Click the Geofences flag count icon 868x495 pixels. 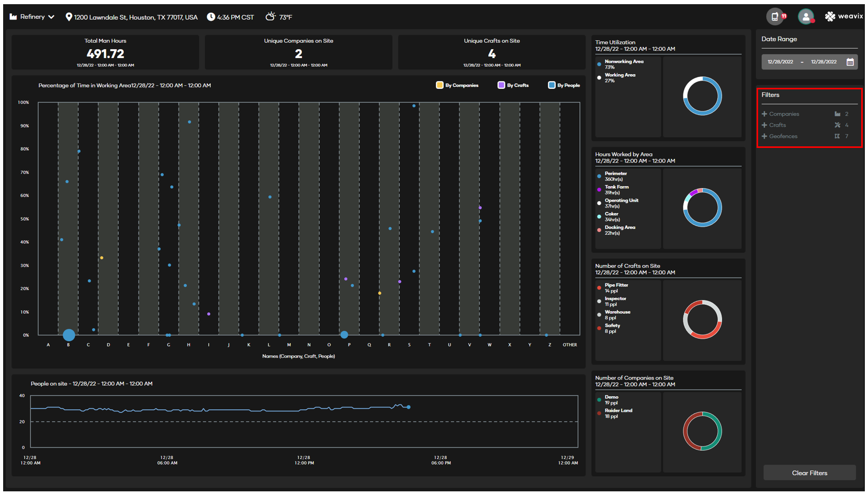837,136
